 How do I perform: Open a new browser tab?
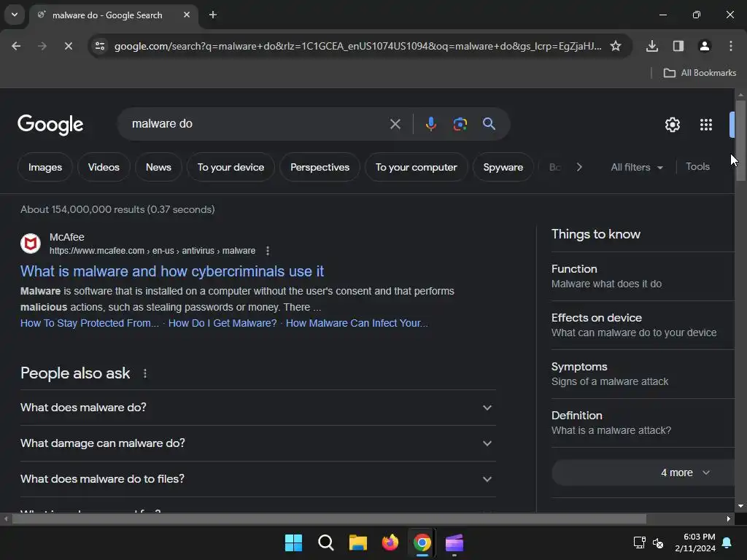point(213,15)
